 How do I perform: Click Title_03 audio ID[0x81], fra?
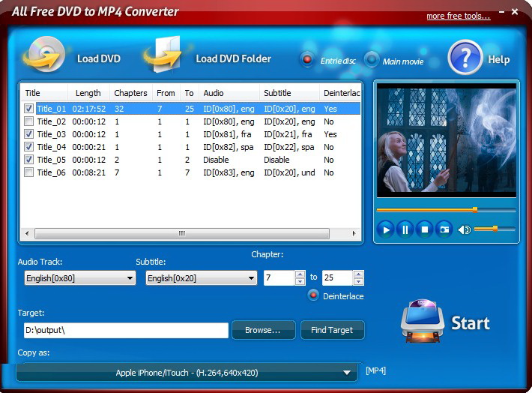(x=227, y=134)
